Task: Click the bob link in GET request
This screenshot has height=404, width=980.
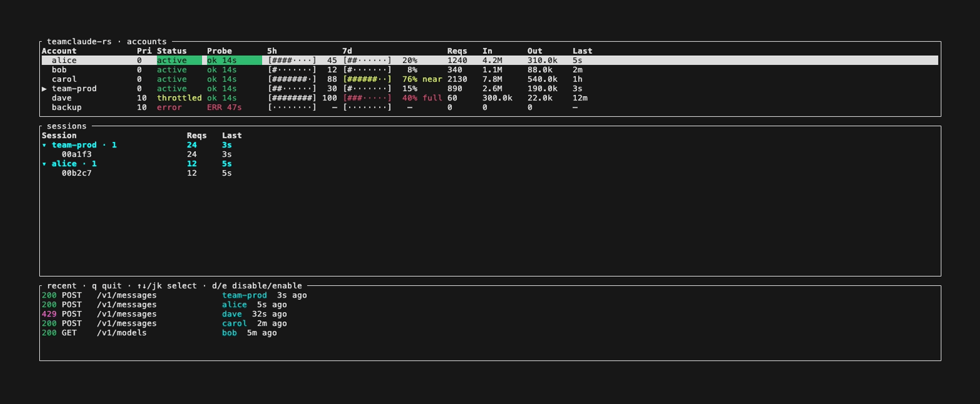Action: point(229,333)
